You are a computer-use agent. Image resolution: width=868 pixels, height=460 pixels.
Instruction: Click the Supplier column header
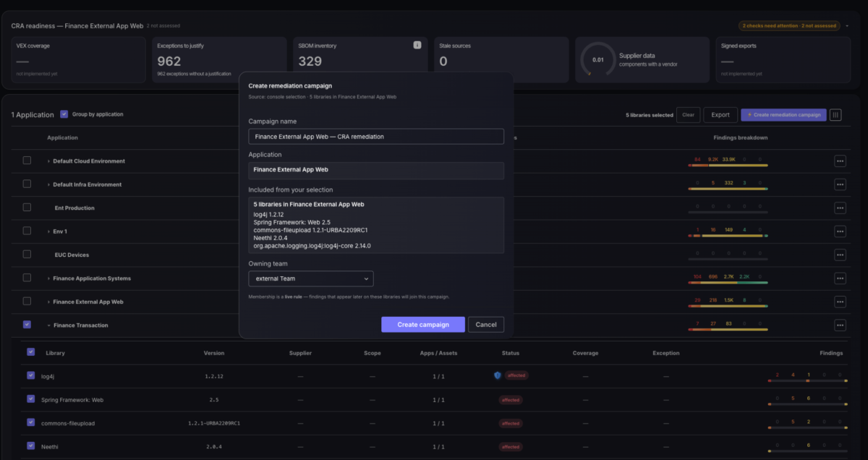[300, 353]
